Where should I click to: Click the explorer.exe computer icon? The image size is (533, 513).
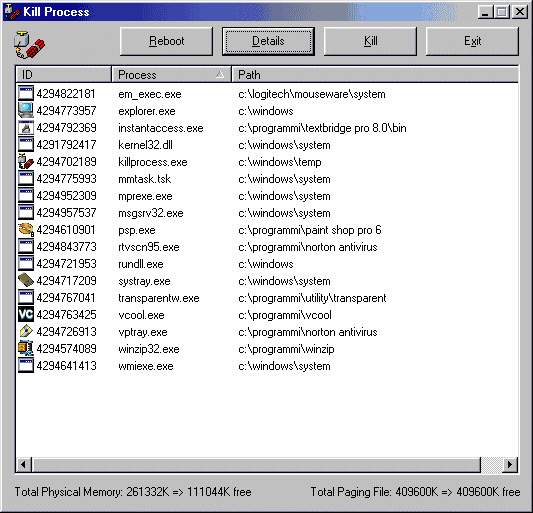coord(26,111)
